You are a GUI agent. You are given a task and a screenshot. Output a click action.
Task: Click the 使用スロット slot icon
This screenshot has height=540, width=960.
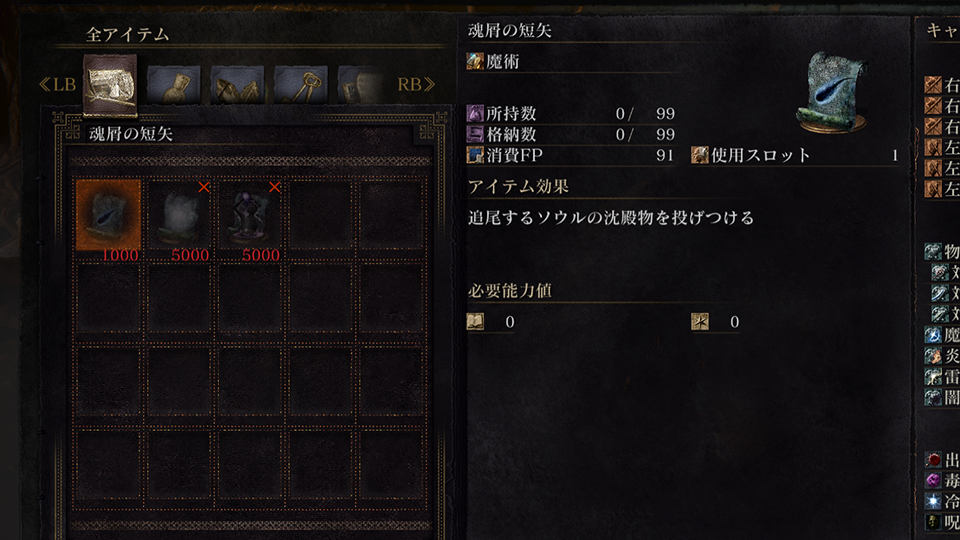pos(700,155)
